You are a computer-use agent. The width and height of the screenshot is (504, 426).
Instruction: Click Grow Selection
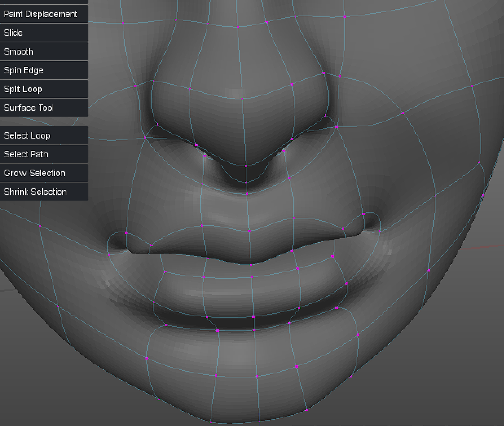pyautogui.click(x=44, y=173)
